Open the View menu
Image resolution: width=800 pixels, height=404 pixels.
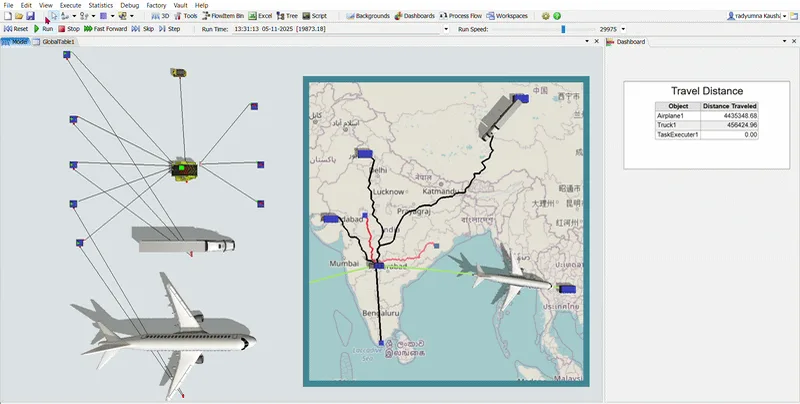tap(45, 5)
